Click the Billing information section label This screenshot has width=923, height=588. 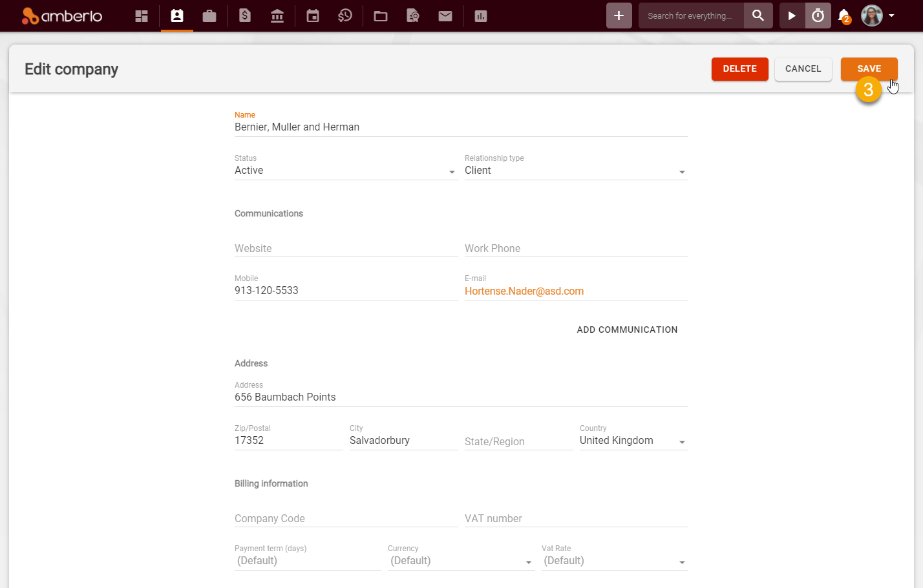click(271, 483)
